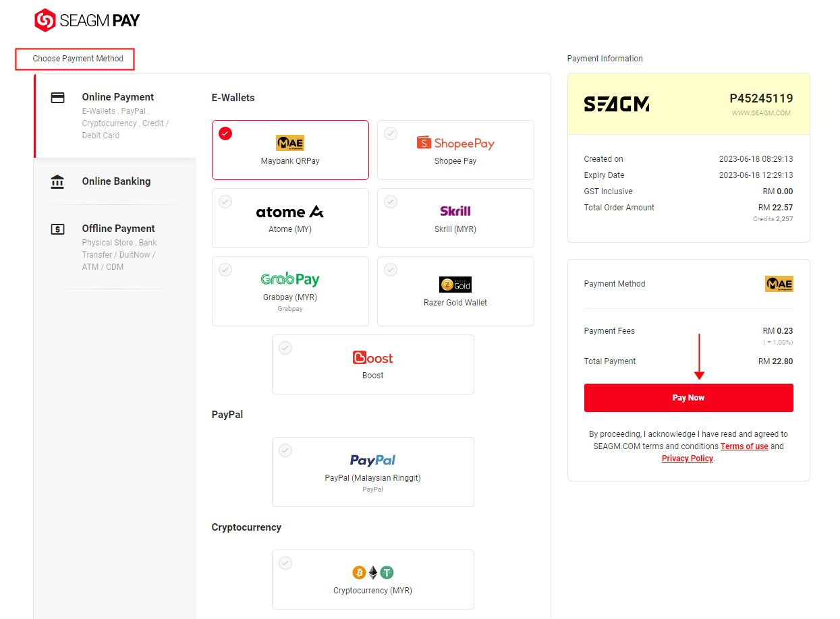840x619 pixels.
Task: Click the Total Payment value RM 22.80
Action: [x=776, y=361]
